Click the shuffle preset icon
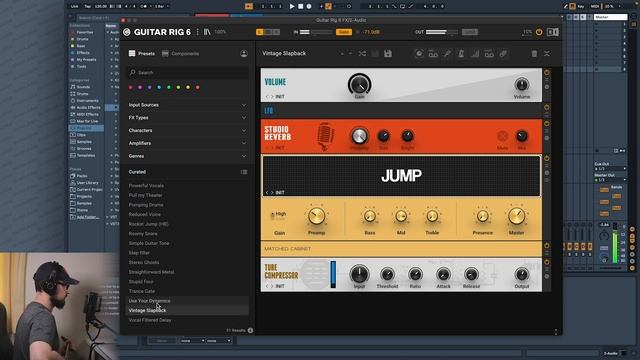This screenshot has width=640, height=360. click(362, 53)
